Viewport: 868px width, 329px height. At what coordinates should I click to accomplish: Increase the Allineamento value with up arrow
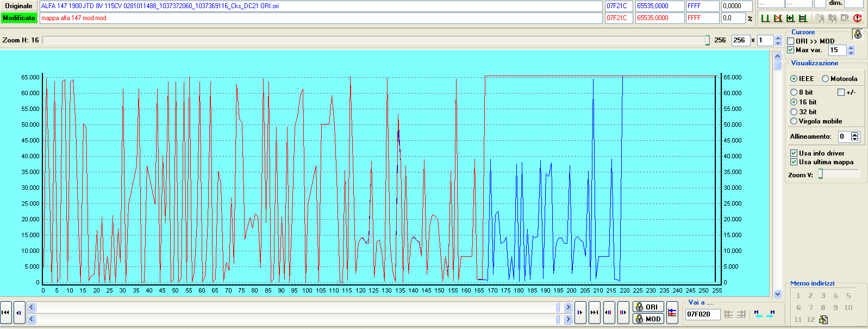855,134
